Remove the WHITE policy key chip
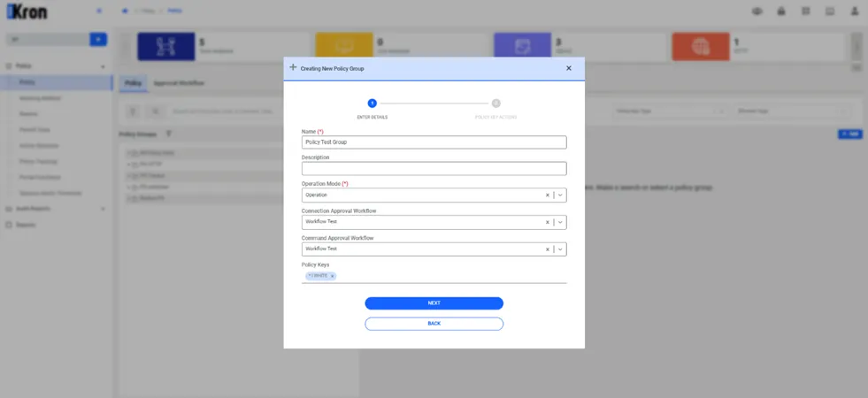This screenshot has height=398, width=868. (x=332, y=276)
